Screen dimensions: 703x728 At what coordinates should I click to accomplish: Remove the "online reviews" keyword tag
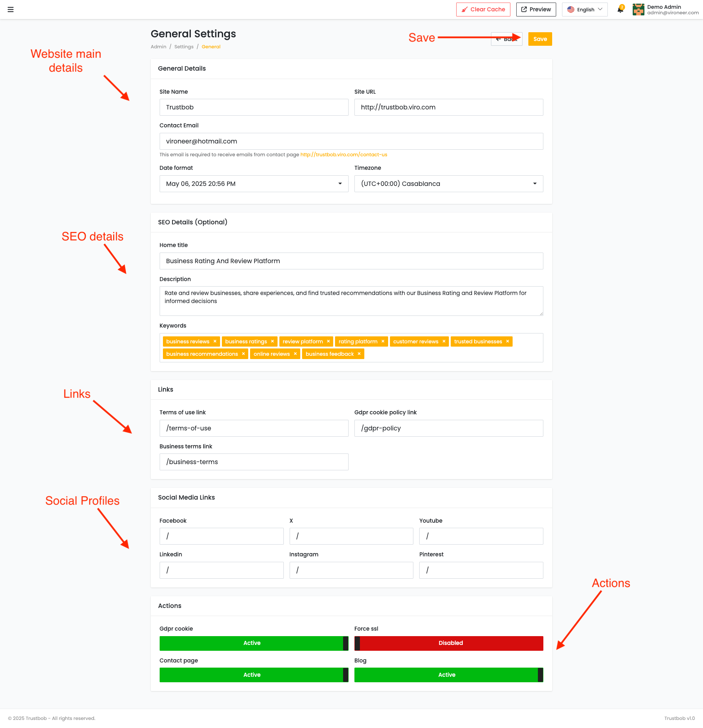point(295,354)
